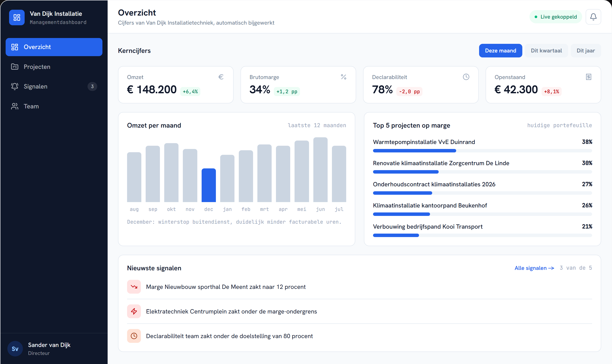
Task: Click the 'laatste 12 maanden' label
Action: click(x=317, y=125)
